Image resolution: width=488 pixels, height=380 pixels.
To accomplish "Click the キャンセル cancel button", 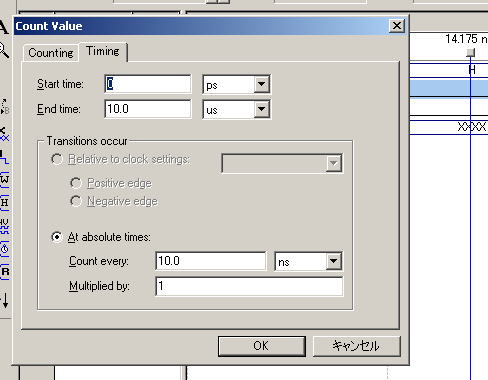I will tap(356, 346).
